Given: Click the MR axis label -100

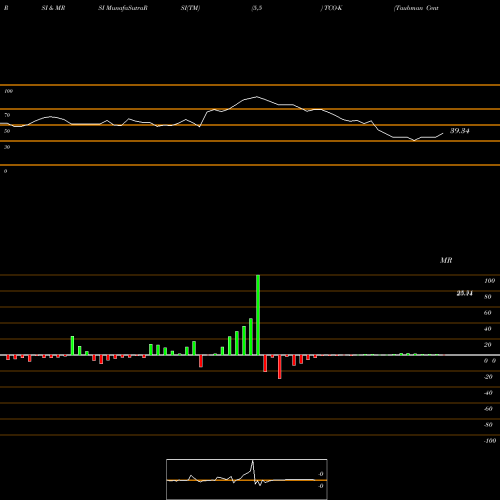Looking at the screenshot, I should 490,441.
